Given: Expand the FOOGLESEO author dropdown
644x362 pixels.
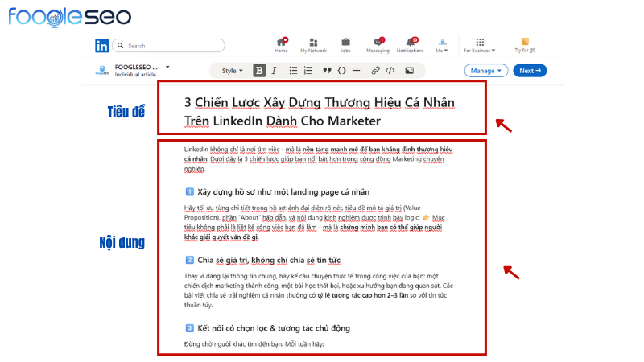Looking at the screenshot, I should click(x=167, y=67).
